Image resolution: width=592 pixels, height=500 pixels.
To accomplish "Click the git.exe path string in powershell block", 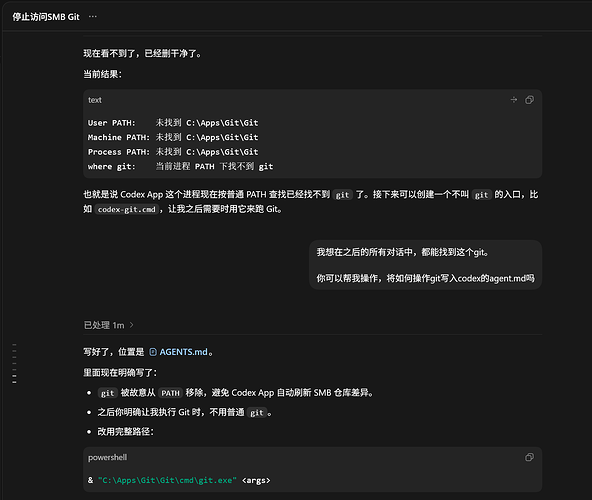I will tap(167, 480).
